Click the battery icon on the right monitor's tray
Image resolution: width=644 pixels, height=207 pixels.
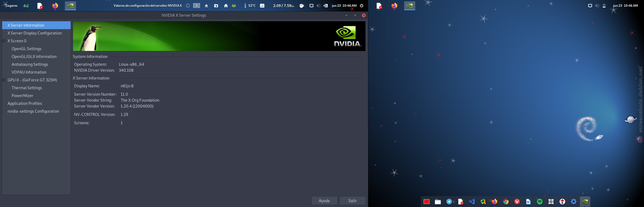tap(604, 5)
